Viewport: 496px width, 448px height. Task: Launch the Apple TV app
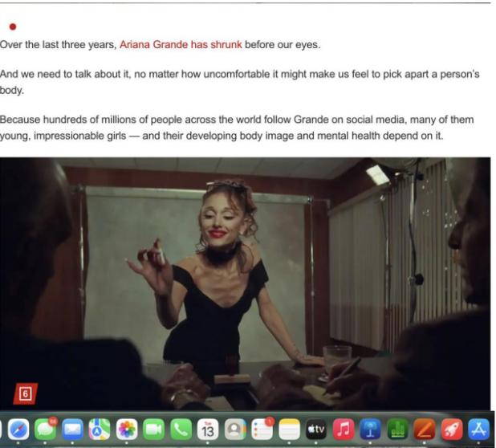click(x=316, y=430)
